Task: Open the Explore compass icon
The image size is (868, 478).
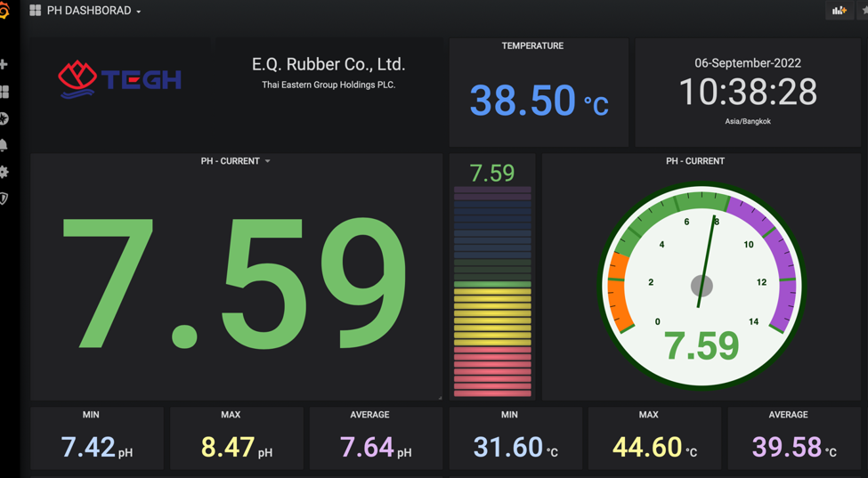Action: tap(4, 118)
